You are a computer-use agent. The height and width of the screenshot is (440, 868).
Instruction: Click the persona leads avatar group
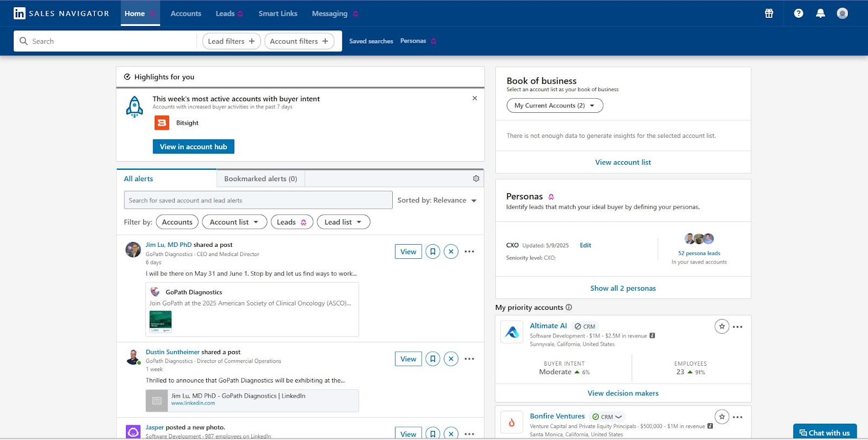pyautogui.click(x=699, y=239)
